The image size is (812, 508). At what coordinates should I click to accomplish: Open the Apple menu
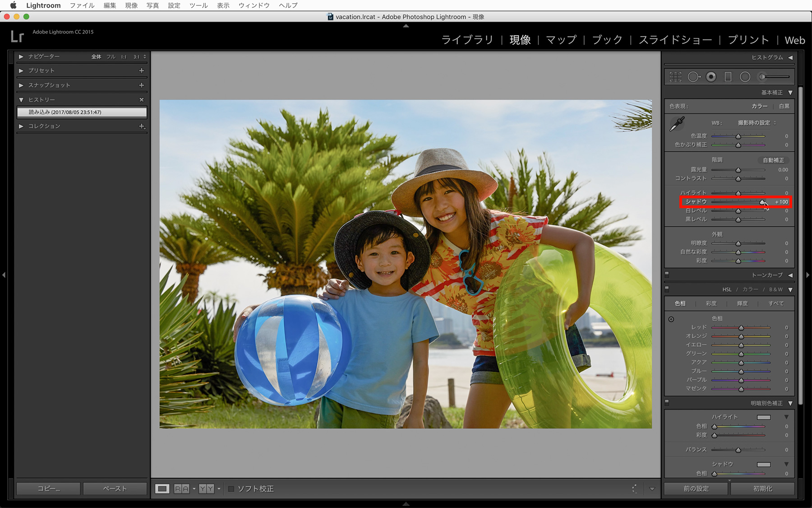(x=13, y=5)
